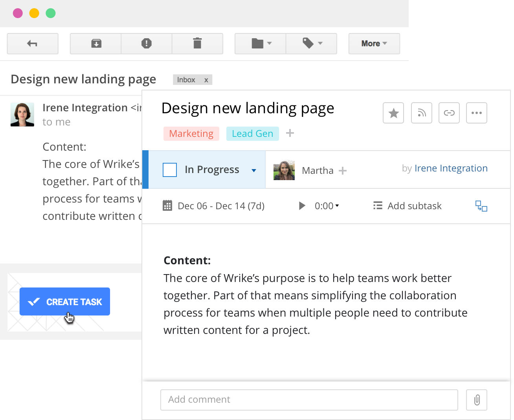Add a new tag with the plus icon
This screenshot has height=420, width=514.
(x=290, y=133)
